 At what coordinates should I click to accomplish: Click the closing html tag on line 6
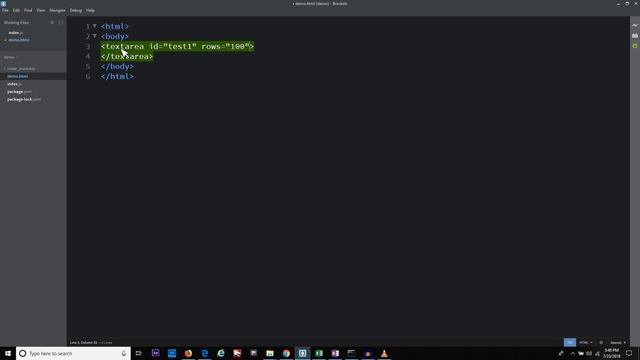click(117, 76)
